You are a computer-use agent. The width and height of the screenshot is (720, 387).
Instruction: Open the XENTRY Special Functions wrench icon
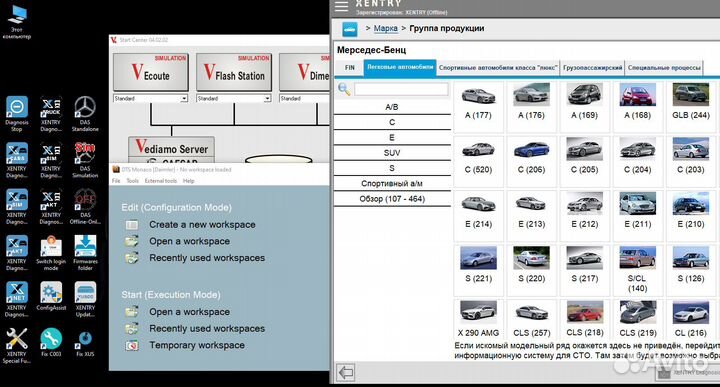click(17, 345)
